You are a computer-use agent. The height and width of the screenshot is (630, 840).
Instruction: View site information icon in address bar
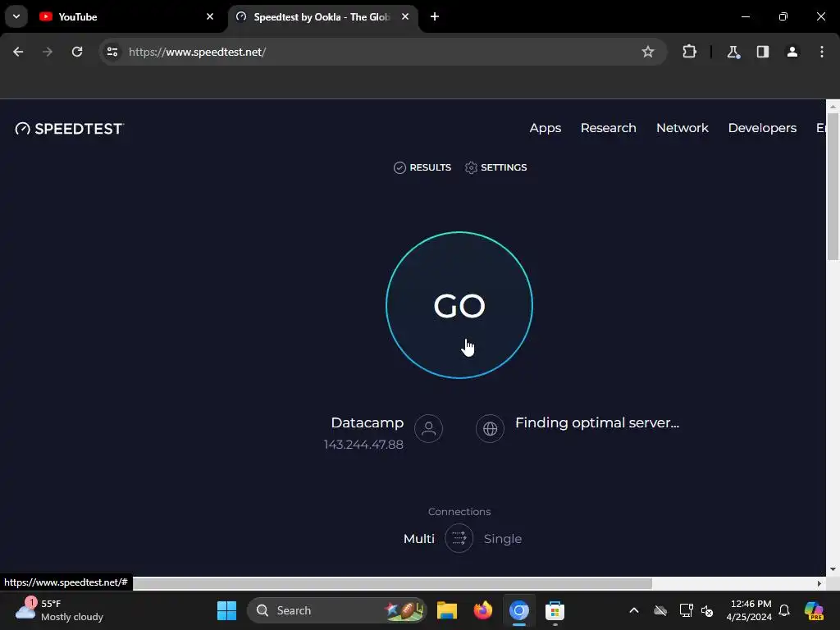[x=112, y=52]
